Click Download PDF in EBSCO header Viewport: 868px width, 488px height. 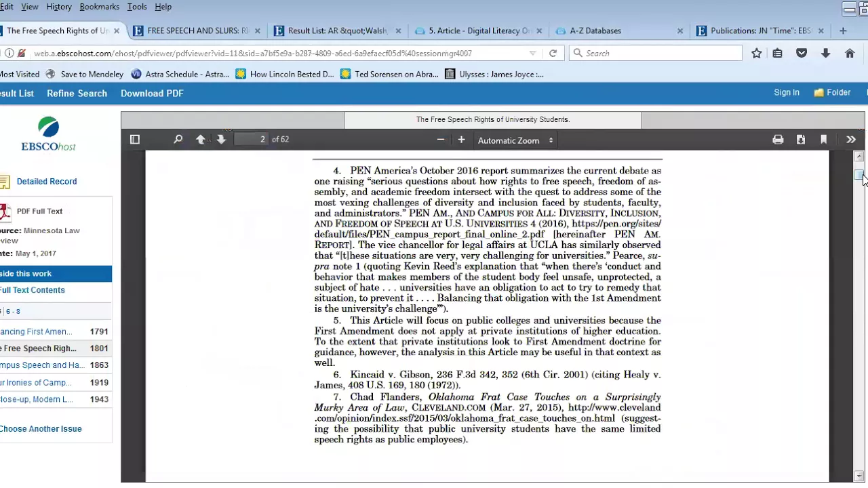tap(152, 94)
